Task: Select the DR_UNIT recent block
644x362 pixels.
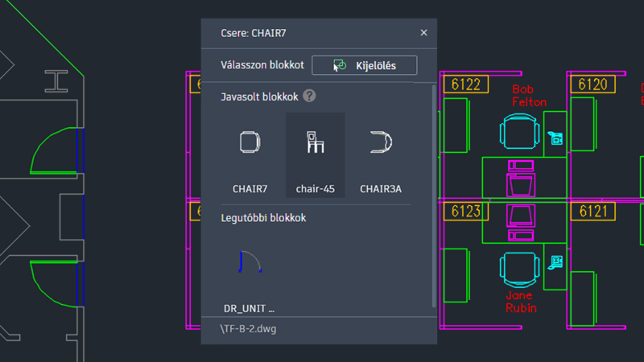Action: click(x=250, y=263)
